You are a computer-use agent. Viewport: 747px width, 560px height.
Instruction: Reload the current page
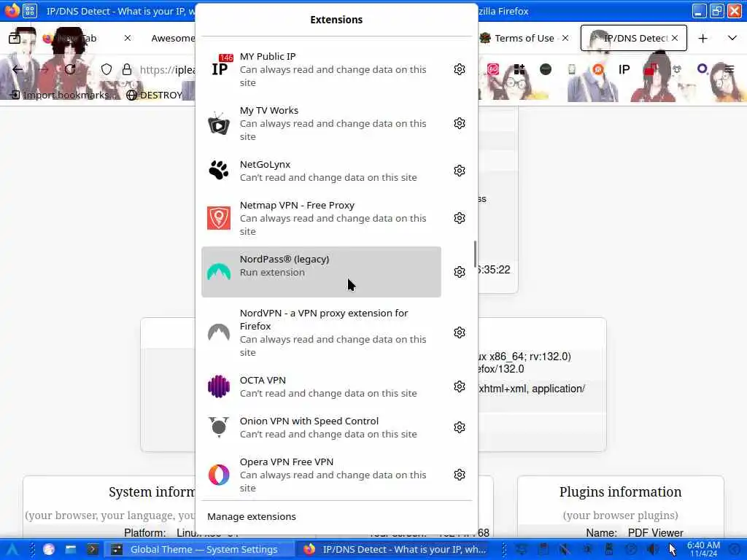pyautogui.click(x=70, y=69)
